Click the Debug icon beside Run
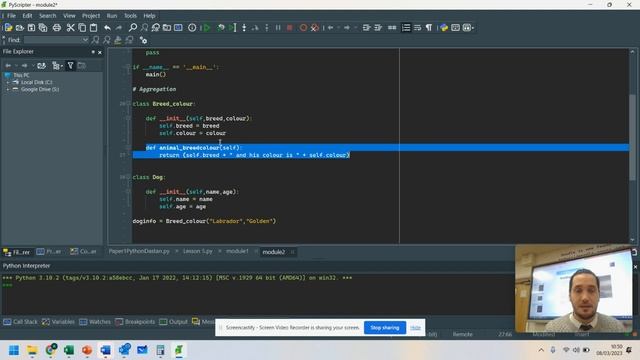Viewport: 640px width, 360px height. pyautogui.click(x=221, y=28)
